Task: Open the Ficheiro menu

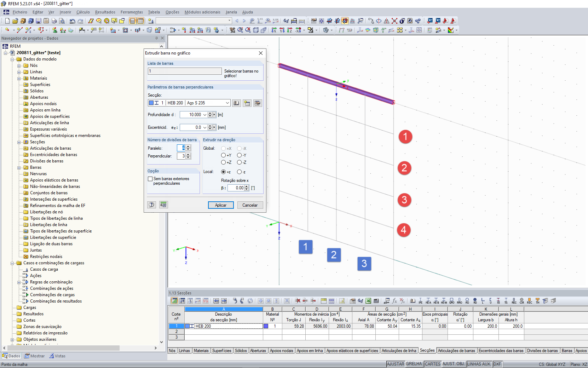Action: pos(20,12)
